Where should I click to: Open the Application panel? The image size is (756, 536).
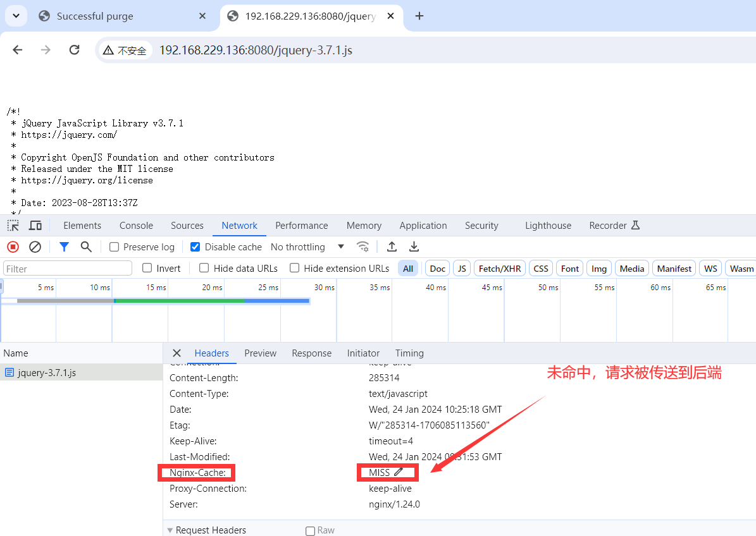pyautogui.click(x=423, y=226)
